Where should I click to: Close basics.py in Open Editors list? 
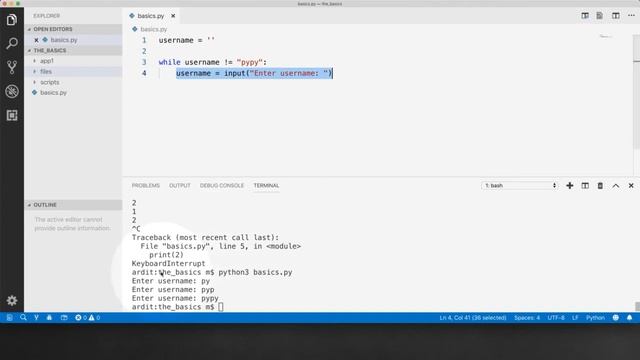click(36, 40)
